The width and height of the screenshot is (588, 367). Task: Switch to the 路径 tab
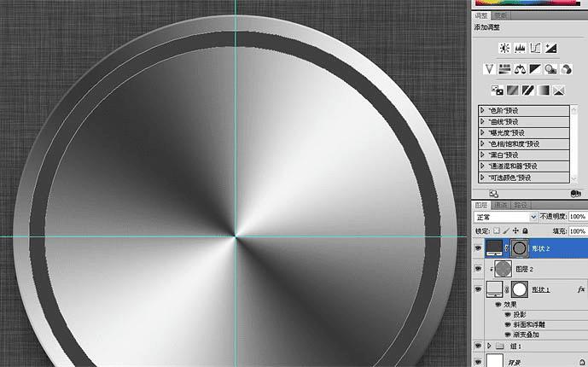(520, 205)
